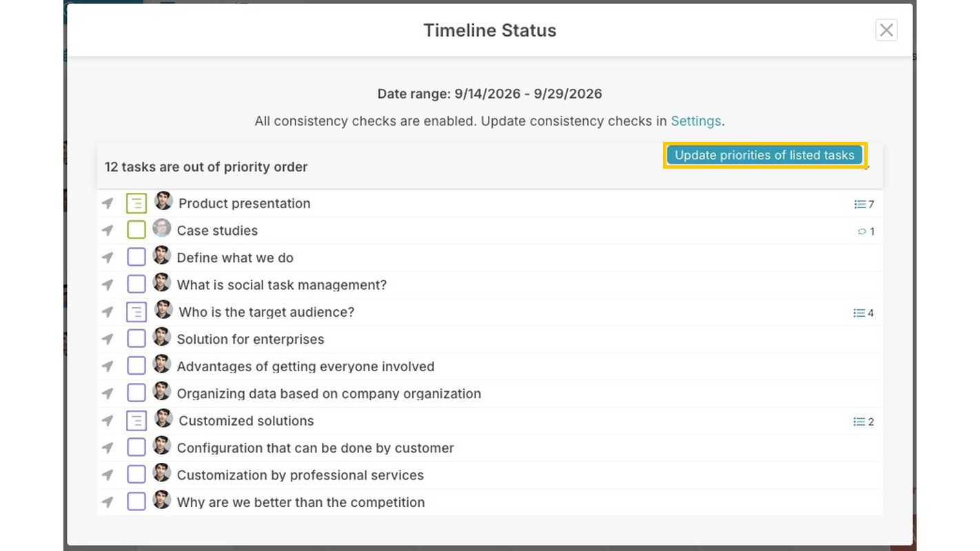Click the assignee avatar on Case studies

tap(162, 228)
